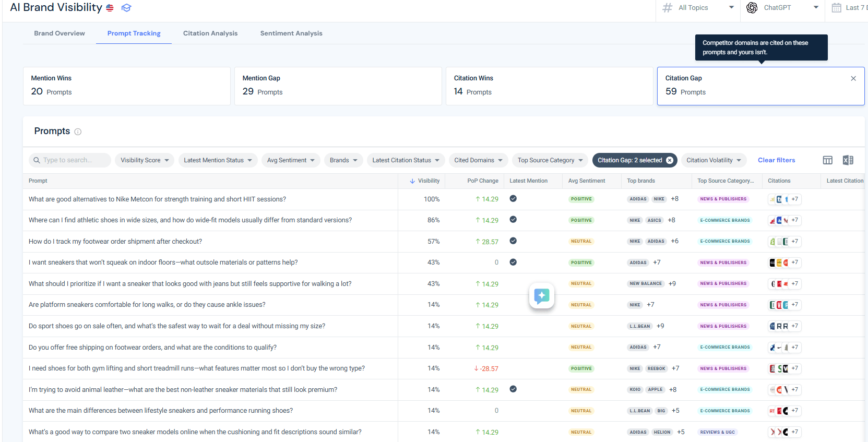Click the ChatGPT logo icon
Screen dimensions: 868x442
click(752, 8)
